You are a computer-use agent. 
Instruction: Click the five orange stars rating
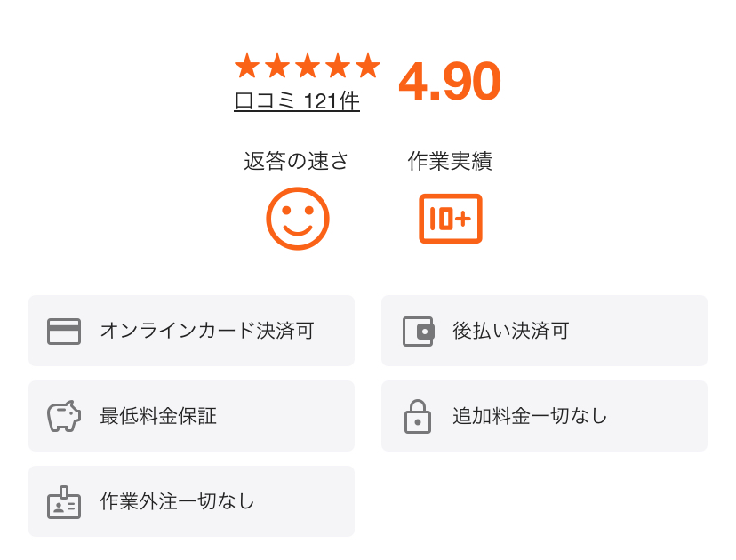pyautogui.click(x=308, y=66)
